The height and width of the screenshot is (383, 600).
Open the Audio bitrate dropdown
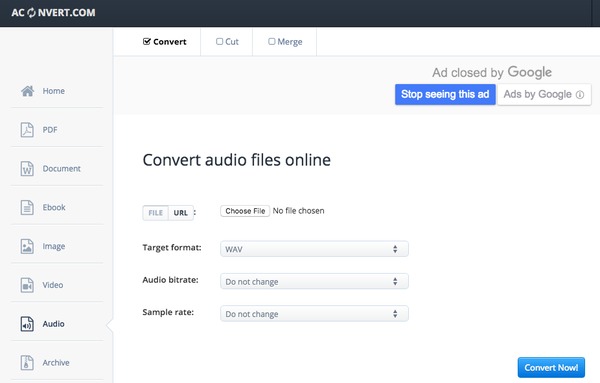tap(314, 282)
